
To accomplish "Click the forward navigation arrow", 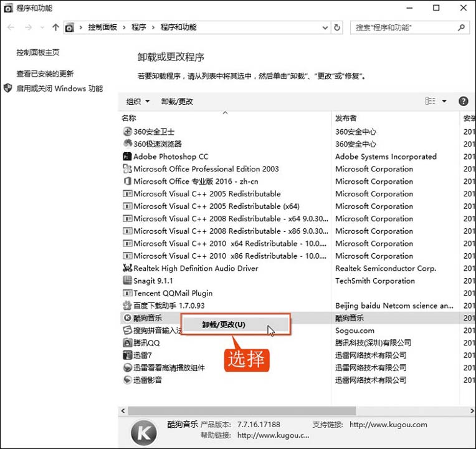I will (x=28, y=27).
